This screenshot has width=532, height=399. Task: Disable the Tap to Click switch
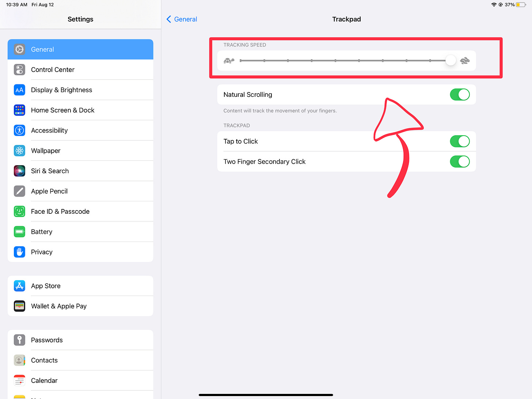pos(460,141)
